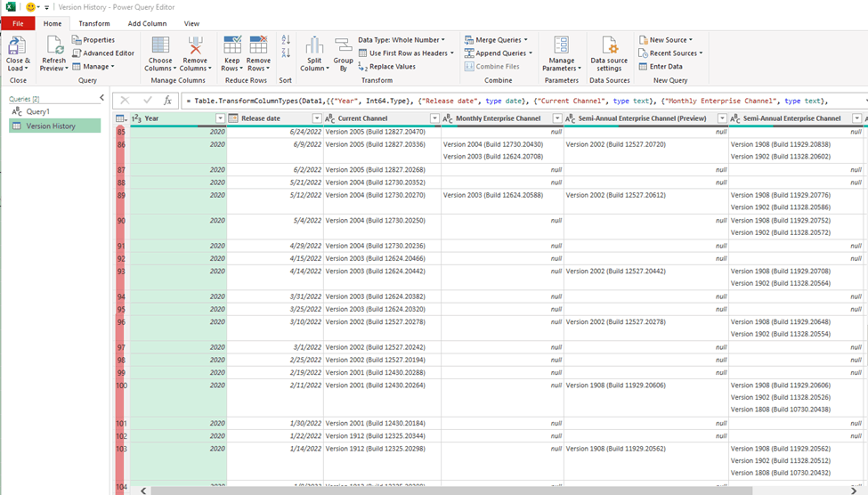This screenshot has height=495, width=868.
Task: Cancel formula edit with X icon
Action: tap(125, 101)
